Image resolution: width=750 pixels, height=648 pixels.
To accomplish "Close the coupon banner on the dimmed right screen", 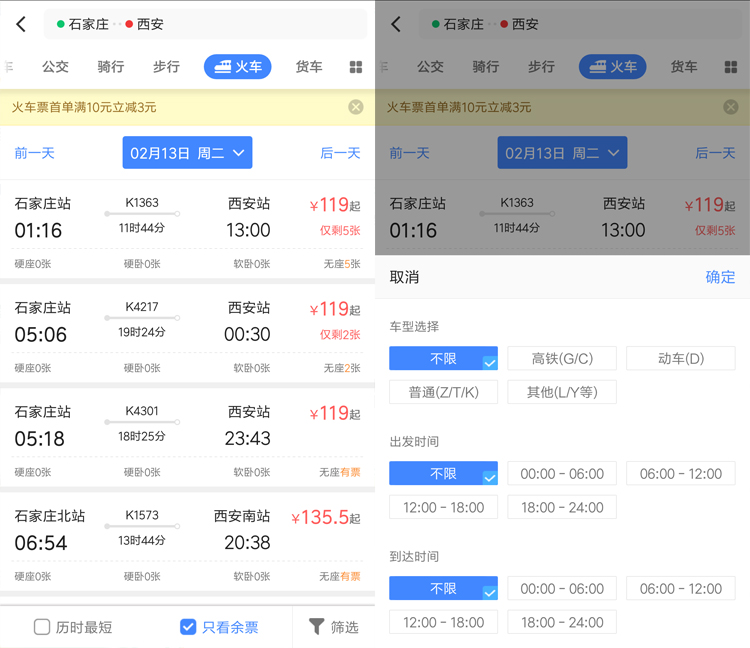I will (x=730, y=107).
